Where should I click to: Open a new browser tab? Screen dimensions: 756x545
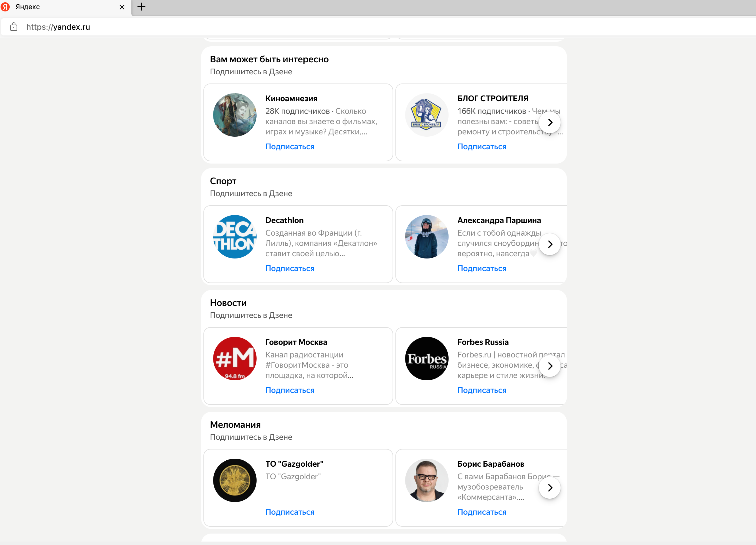[x=141, y=7]
